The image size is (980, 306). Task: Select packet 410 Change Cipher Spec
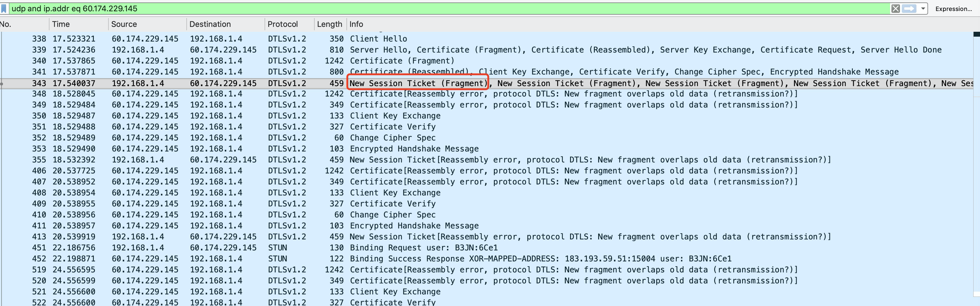pyautogui.click(x=487, y=215)
